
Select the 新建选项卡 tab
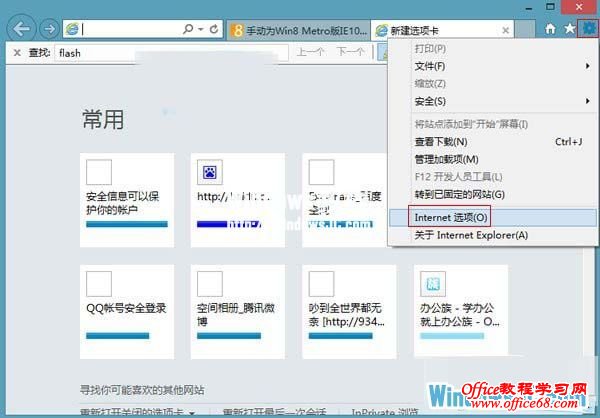pyautogui.click(x=443, y=30)
